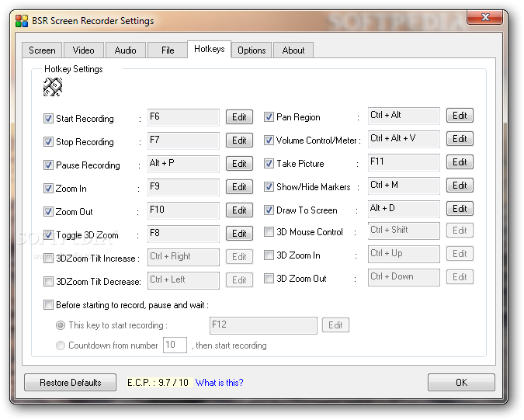
Task: Click the countdown number field showing 10
Action: (175, 345)
